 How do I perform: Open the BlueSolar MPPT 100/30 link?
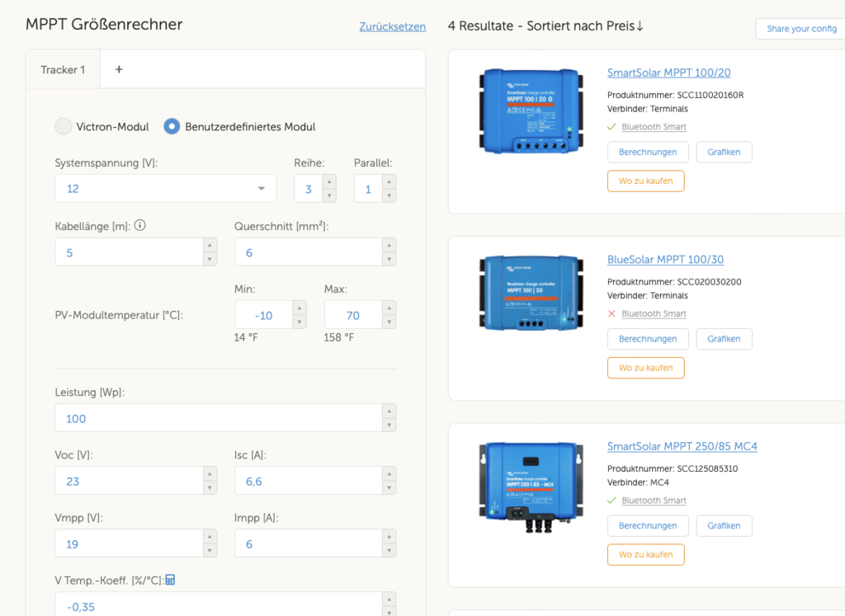click(665, 260)
